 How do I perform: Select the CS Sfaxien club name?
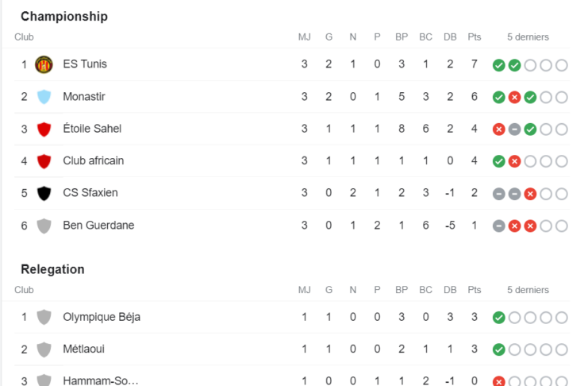tap(90, 193)
